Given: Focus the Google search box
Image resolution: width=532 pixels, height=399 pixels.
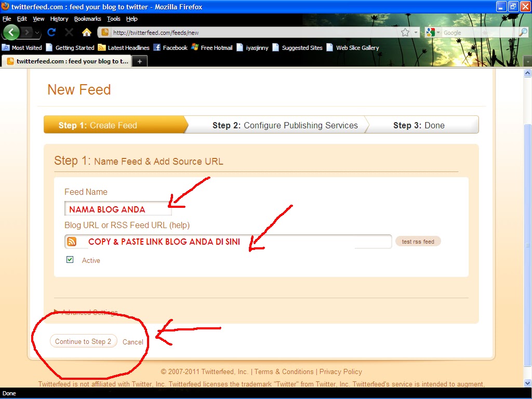Looking at the screenshot, I should pos(480,33).
